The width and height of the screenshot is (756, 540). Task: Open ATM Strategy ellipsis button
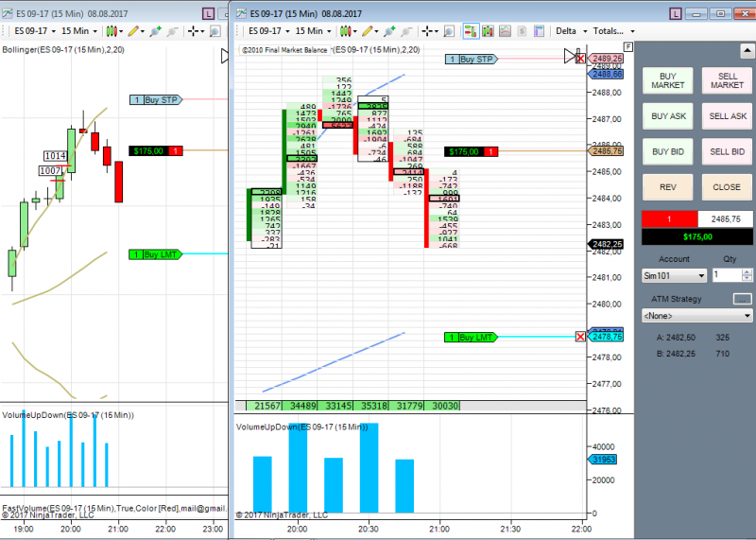pos(743,299)
